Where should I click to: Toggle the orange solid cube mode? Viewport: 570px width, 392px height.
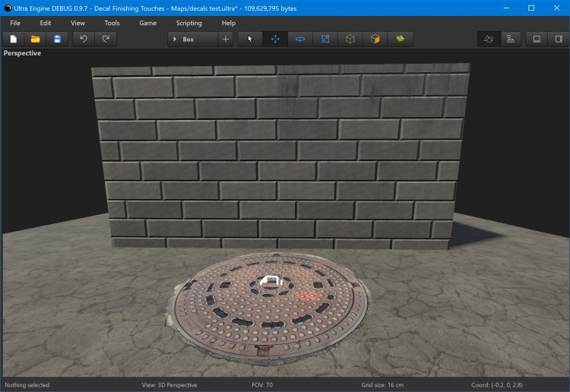click(375, 39)
